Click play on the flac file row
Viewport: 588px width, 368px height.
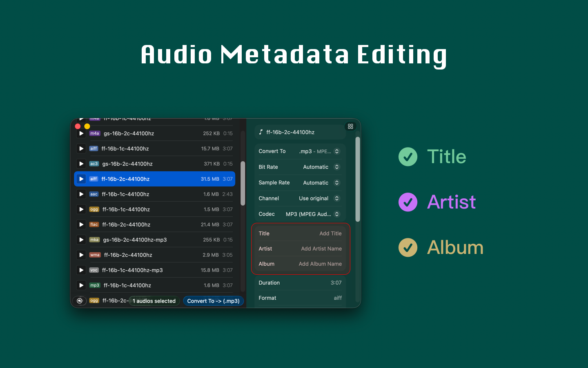tap(81, 224)
